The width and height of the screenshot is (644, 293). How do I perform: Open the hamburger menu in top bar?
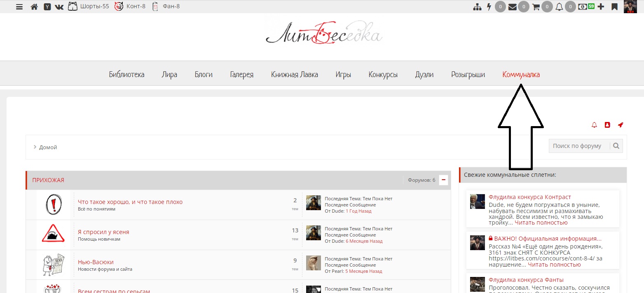point(19,7)
